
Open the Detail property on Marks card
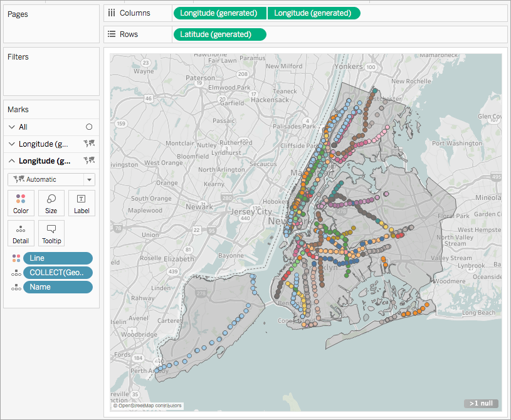21,233
